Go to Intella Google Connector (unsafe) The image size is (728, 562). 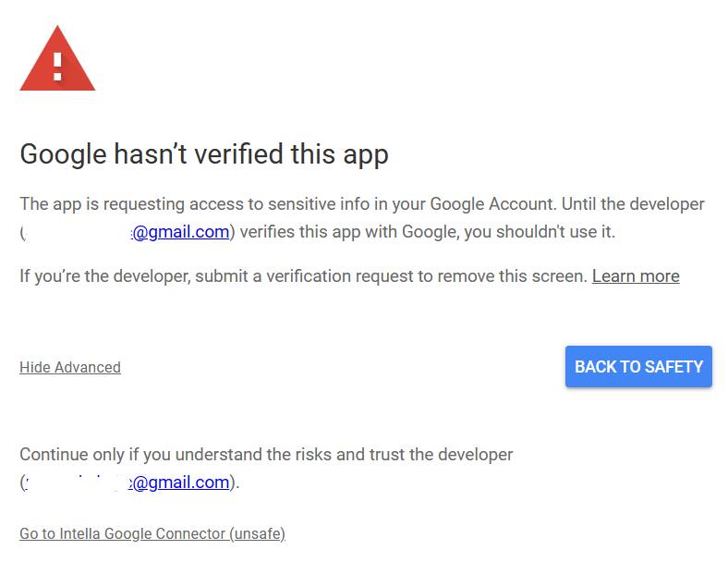click(x=152, y=533)
